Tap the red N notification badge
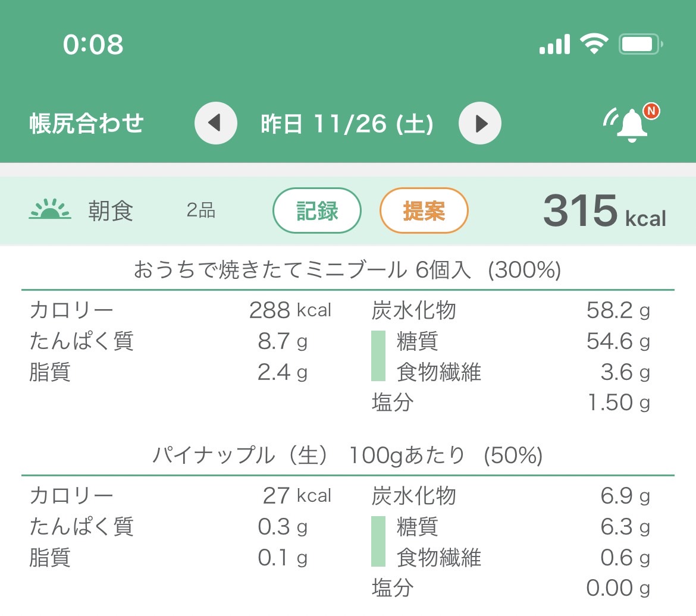Viewport: 696px width, 616px height. pyautogui.click(x=651, y=111)
